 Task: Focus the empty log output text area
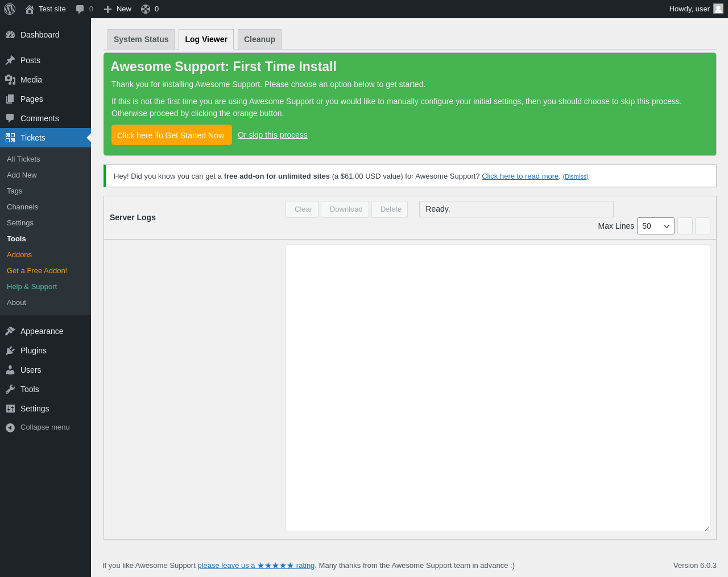tap(498, 388)
